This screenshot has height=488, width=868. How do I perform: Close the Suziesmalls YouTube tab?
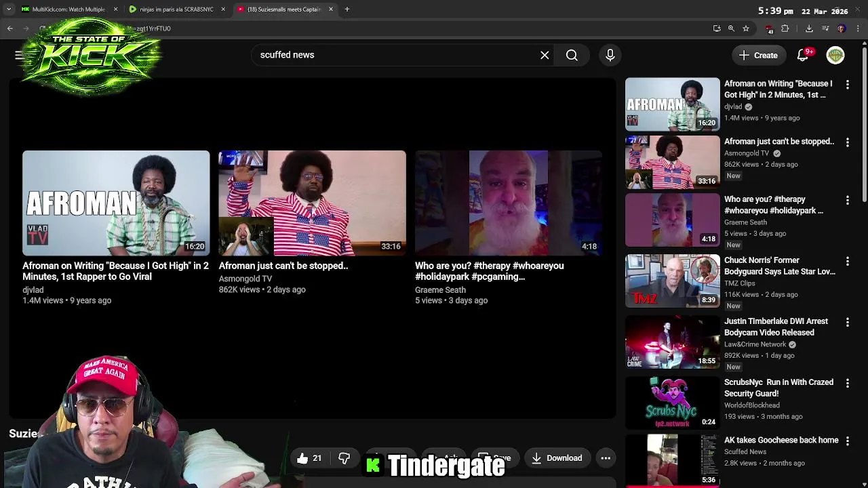(x=331, y=9)
